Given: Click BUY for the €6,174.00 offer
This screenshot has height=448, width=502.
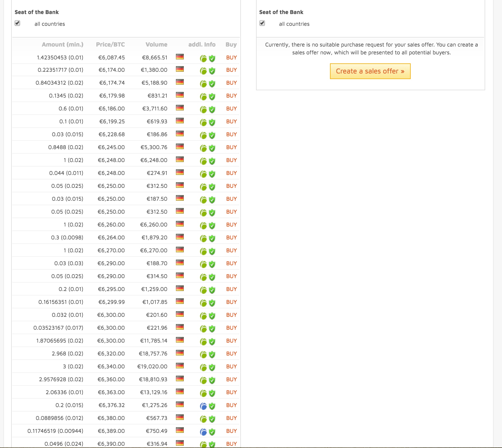Looking at the screenshot, I should coord(231,70).
